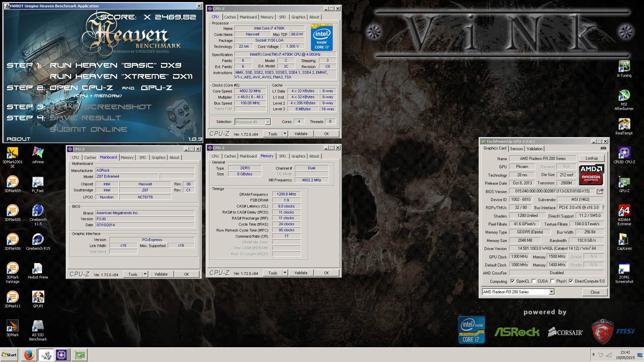Click Mainboard Model field Z87 Extreme4
Image resolution: width=644 pixels, height=362 pixels.
click(x=127, y=176)
